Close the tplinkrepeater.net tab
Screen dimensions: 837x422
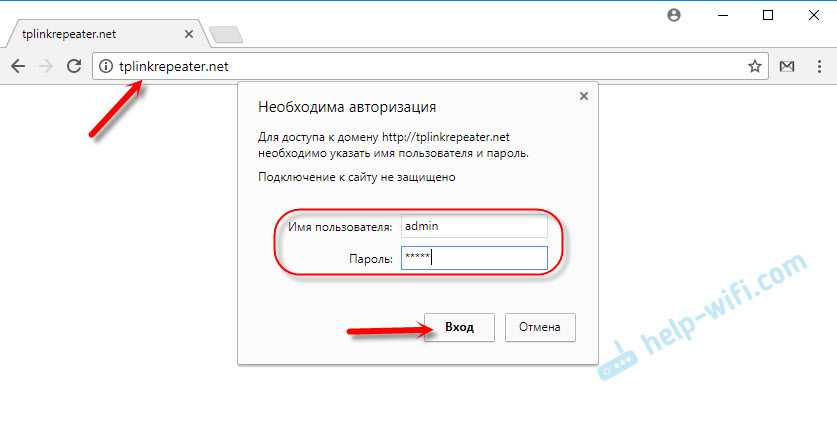tap(188, 34)
